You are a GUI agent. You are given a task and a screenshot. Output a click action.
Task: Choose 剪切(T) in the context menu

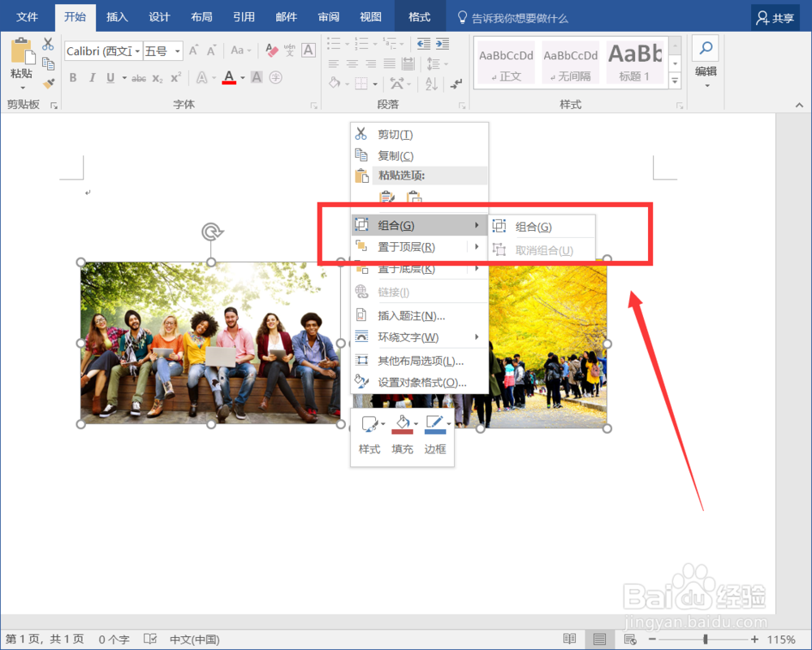click(x=420, y=134)
